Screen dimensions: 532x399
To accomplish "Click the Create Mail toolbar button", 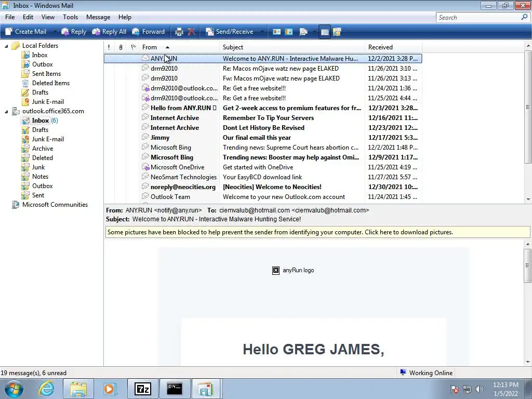I will 26,32.
